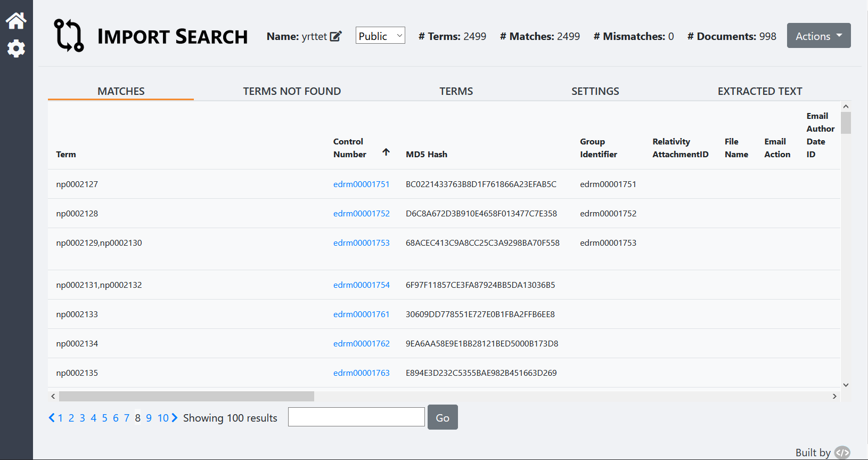Screen dimensions: 868x460
Task: Open control number link edrm00001762
Action: pyautogui.click(x=361, y=344)
